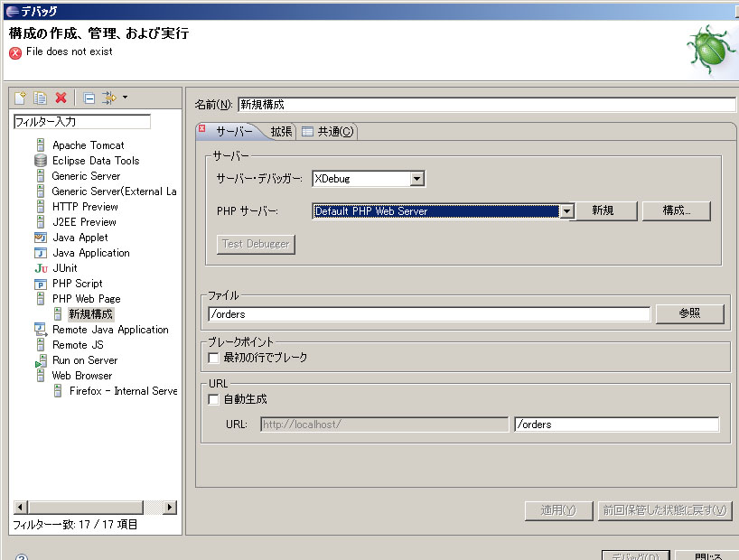This screenshot has height=560, width=739.
Task: Open the Default PHP Web Server dropdown
Action: coord(568,210)
